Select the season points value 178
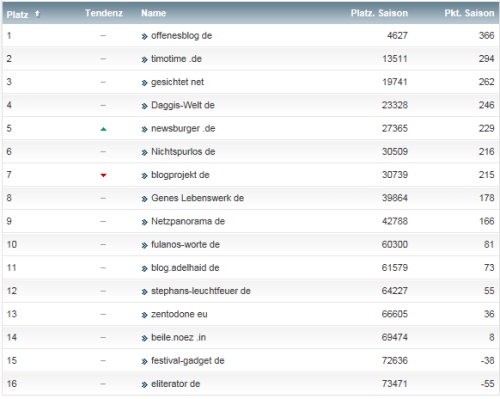 point(487,198)
